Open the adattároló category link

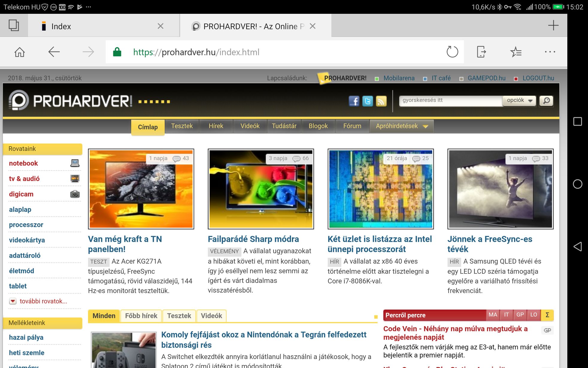click(x=25, y=256)
